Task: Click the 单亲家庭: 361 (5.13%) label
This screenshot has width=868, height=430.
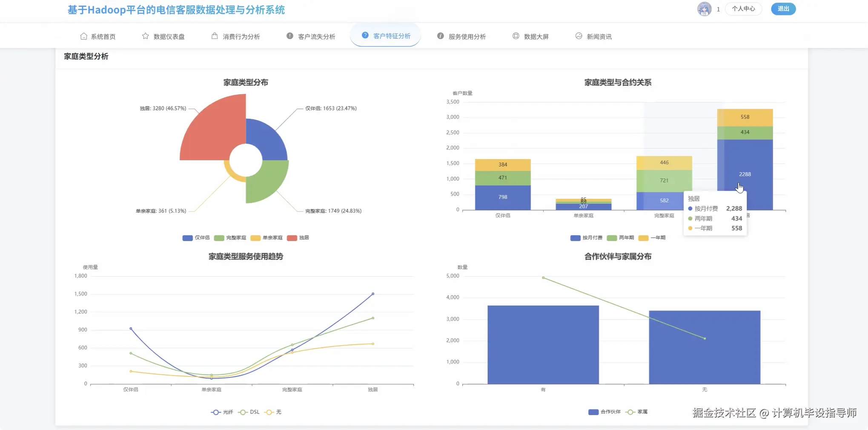Action: pyautogui.click(x=161, y=211)
